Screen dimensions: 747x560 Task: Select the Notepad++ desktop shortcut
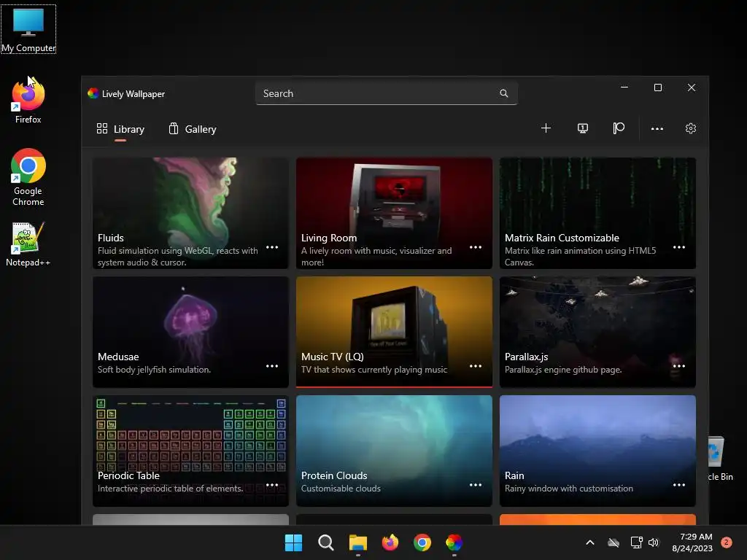pyautogui.click(x=28, y=244)
